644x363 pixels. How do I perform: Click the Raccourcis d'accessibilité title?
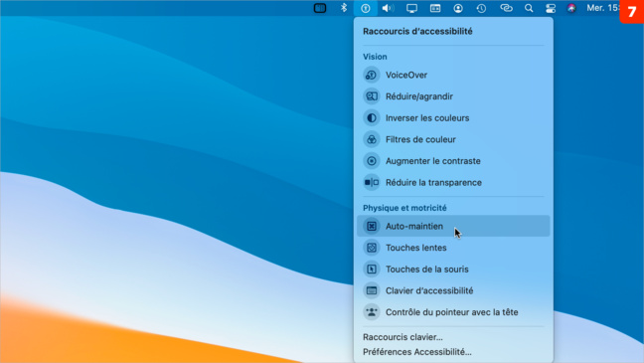(x=417, y=31)
